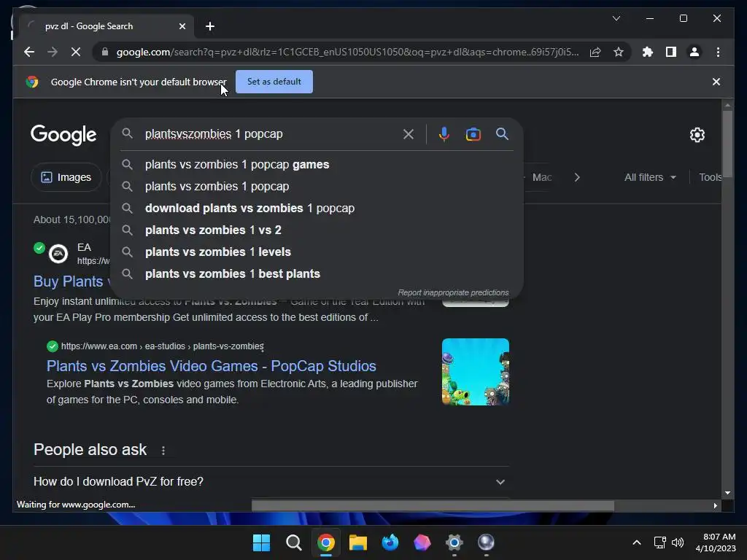Go back to the previous page
The image size is (747, 560).
[x=29, y=52]
